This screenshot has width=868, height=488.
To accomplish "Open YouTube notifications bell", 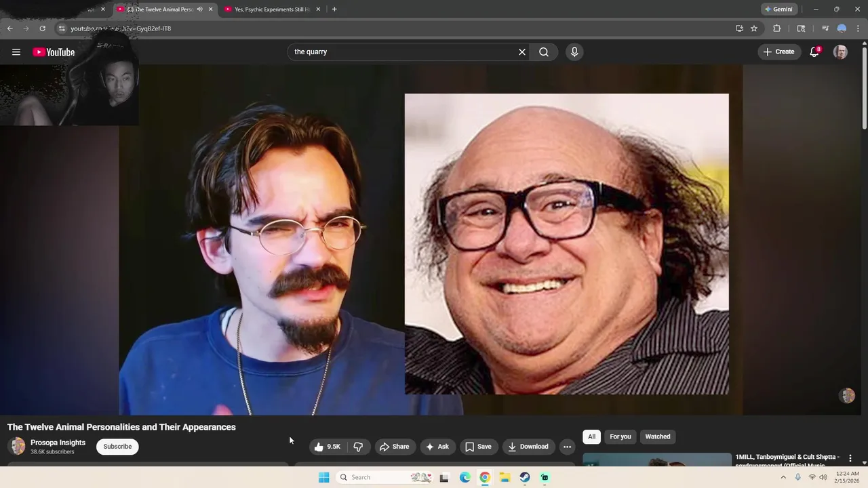I will point(814,52).
